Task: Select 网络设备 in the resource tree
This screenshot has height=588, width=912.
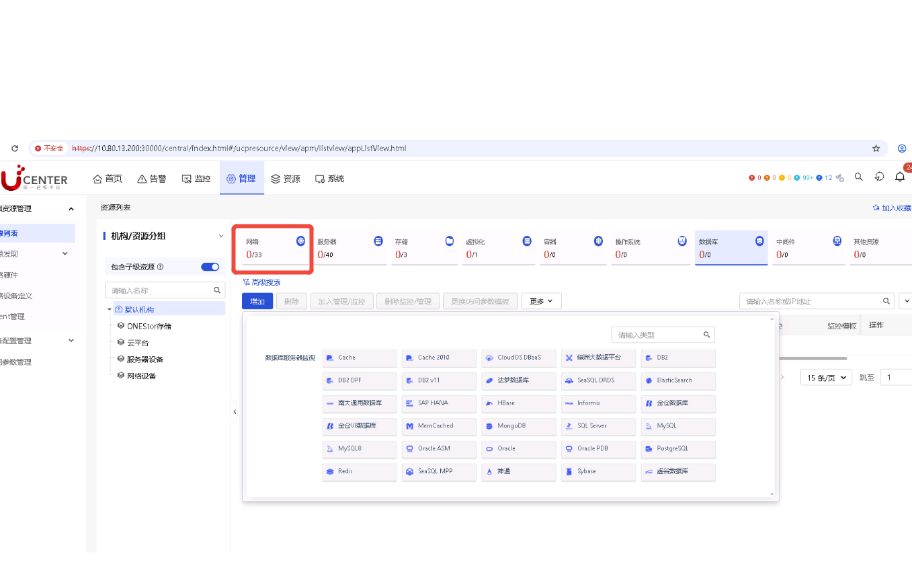Action: (141, 376)
